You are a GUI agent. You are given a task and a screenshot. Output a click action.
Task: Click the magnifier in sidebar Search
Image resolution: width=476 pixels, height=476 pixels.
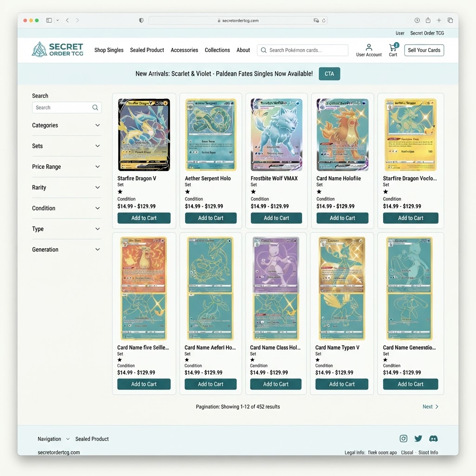95,107
